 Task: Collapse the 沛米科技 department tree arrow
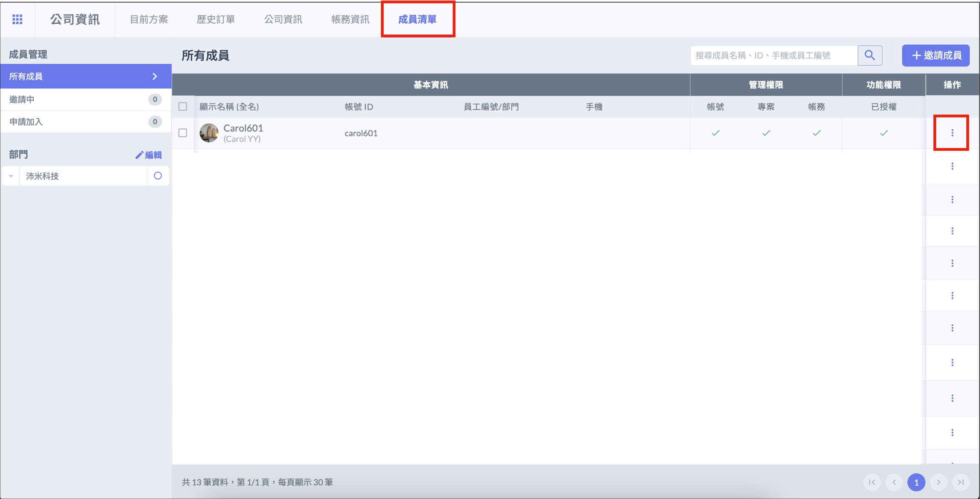point(11,176)
